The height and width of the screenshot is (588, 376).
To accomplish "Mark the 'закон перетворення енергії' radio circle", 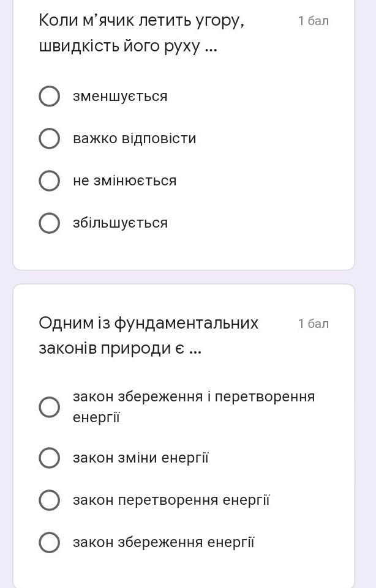I will pos(49,500).
